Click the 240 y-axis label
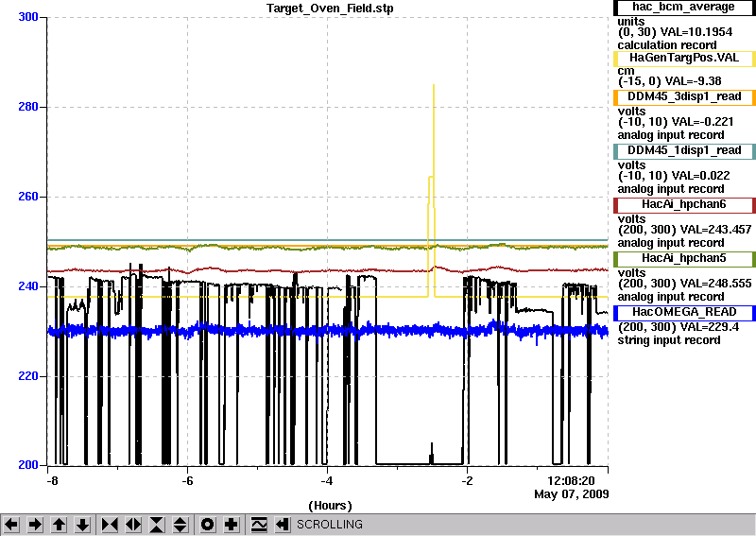Image resolution: width=756 pixels, height=536 pixels. pyautogui.click(x=28, y=286)
